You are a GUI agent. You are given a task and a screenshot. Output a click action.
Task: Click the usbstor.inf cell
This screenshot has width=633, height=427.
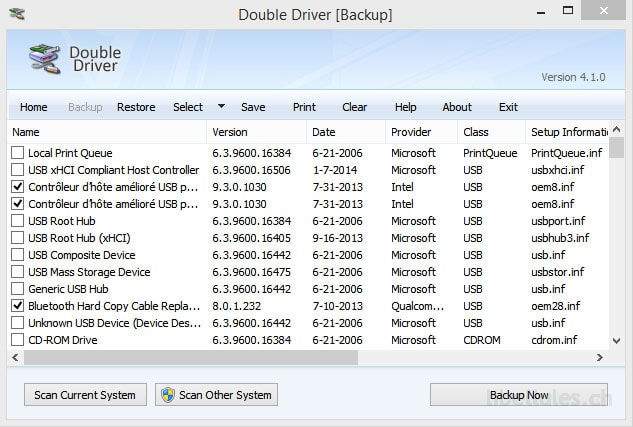[x=558, y=272]
